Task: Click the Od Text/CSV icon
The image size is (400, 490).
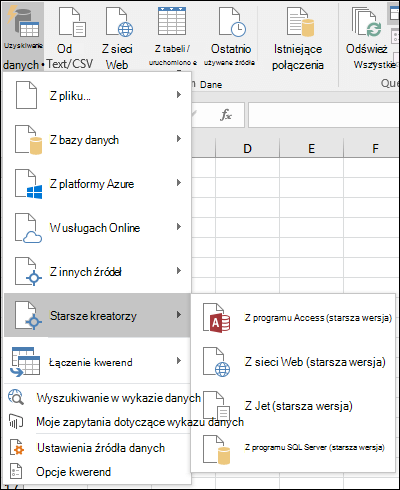Action: (x=72, y=22)
